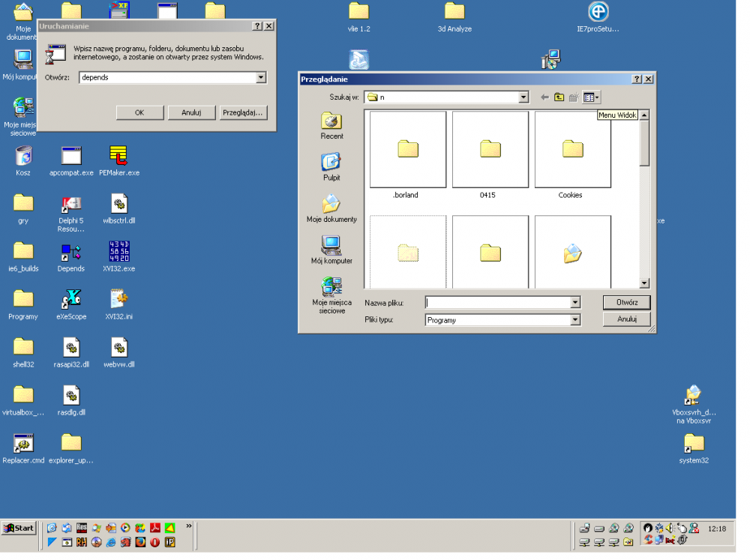Image resolution: width=750 pixels, height=560 pixels.
Task: Select the wlbsctrl.dll desktop icon
Action: point(118,202)
